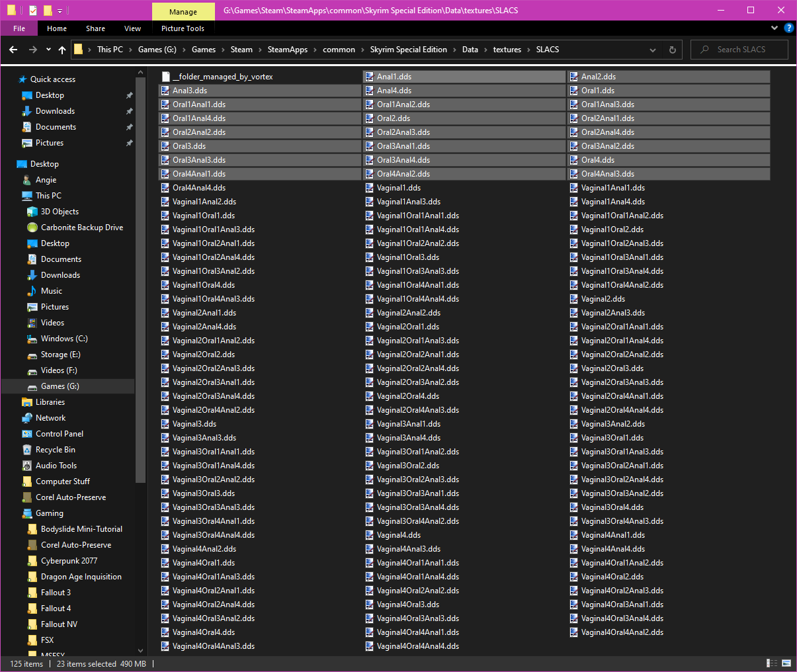
Task: Switch to the Home ribbon tab
Action: (57, 28)
